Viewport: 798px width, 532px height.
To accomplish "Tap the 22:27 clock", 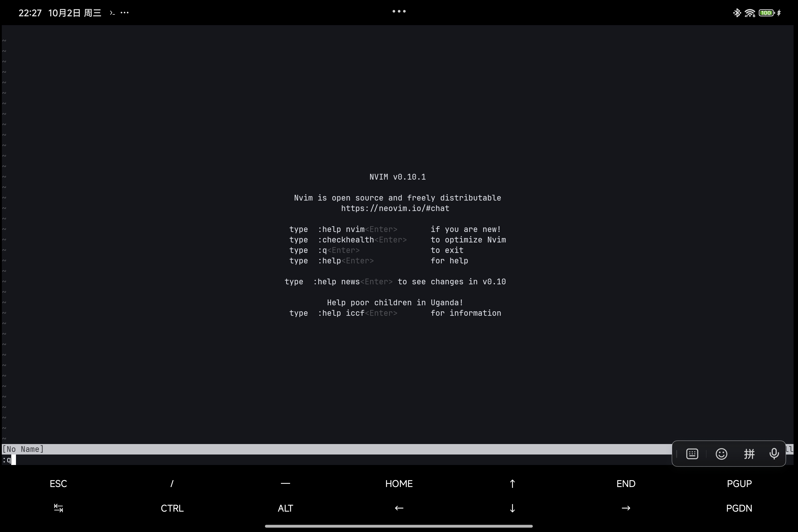I will tap(30, 13).
